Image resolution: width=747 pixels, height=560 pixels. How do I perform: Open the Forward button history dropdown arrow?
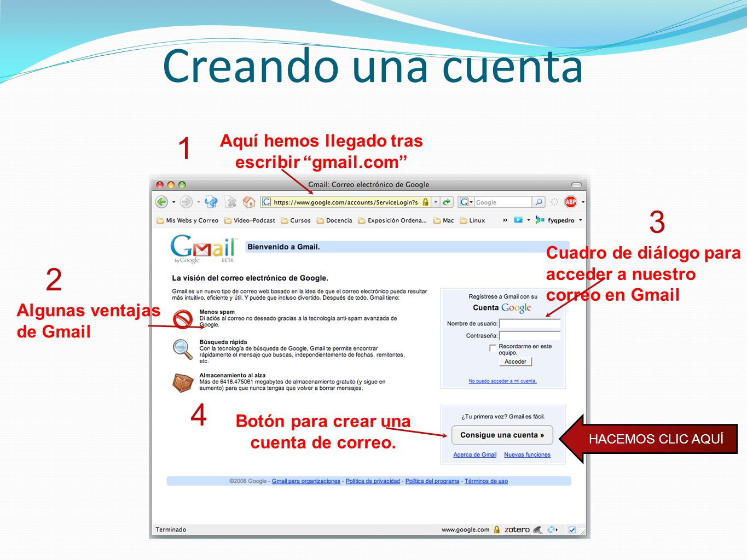click(199, 202)
